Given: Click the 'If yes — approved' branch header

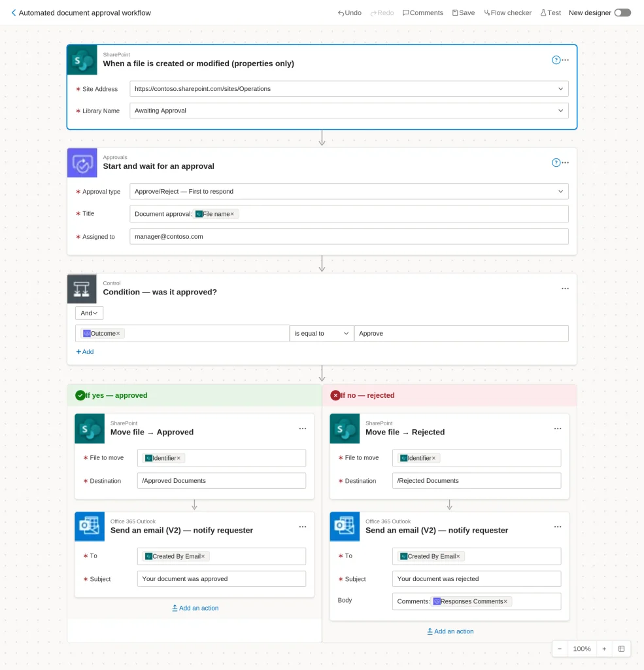Looking at the screenshot, I should click(x=194, y=395).
